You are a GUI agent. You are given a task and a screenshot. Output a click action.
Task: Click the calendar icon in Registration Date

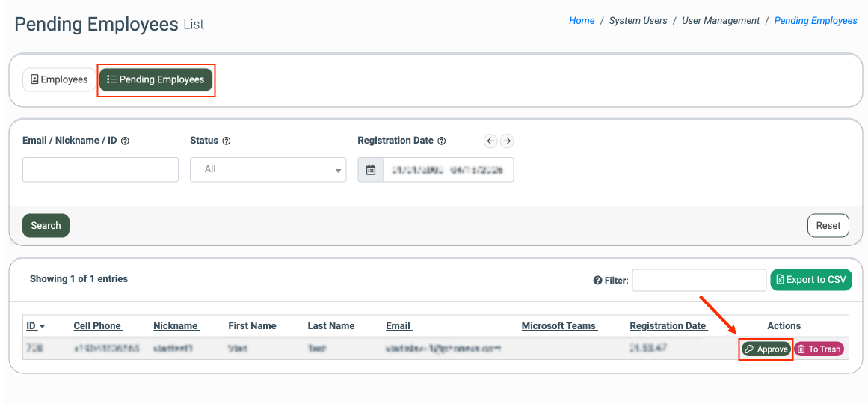[x=371, y=170]
